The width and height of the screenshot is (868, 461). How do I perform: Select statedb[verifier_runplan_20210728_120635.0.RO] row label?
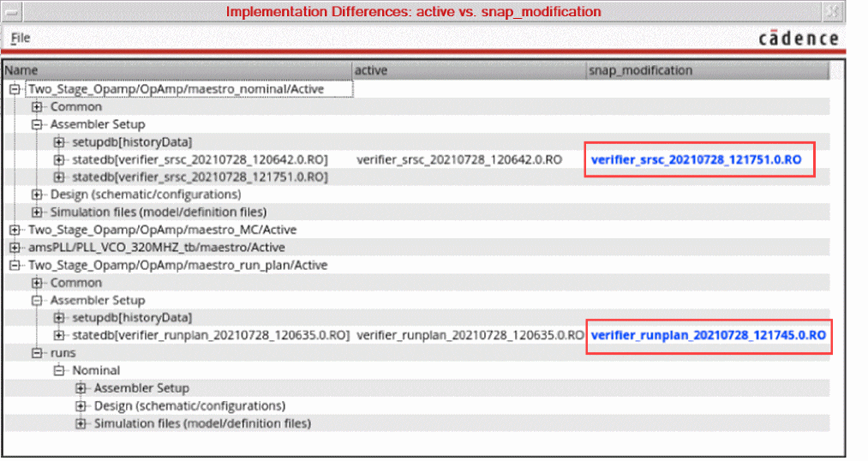(x=211, y=335)
